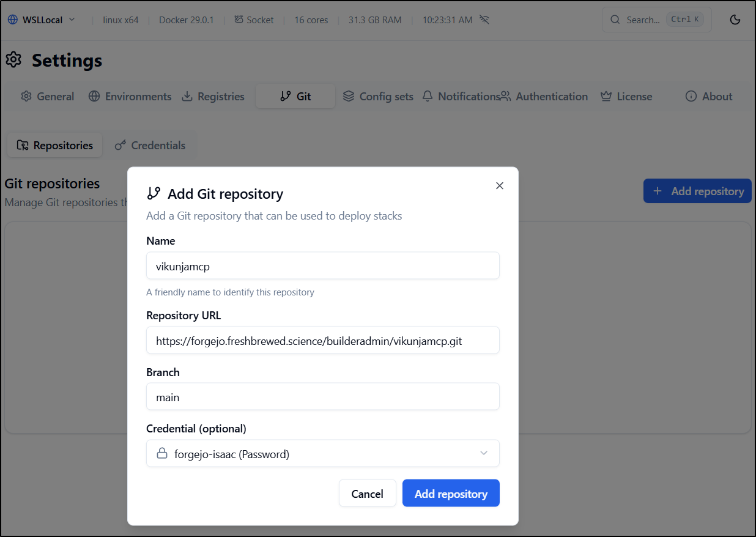Click the Name field with vikunjamcp
Screen dimensions: 756x537
click(322, 266)
